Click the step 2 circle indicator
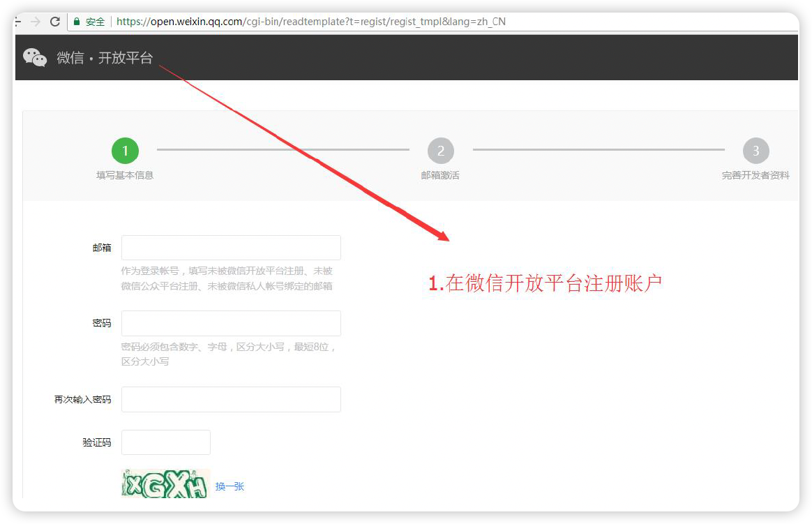Screen dimensions: 812x524 [x=440, y=151]
